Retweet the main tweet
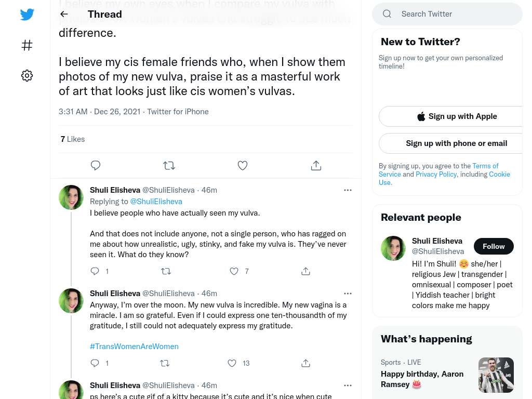Screen dimensions: 532x399 169,166
